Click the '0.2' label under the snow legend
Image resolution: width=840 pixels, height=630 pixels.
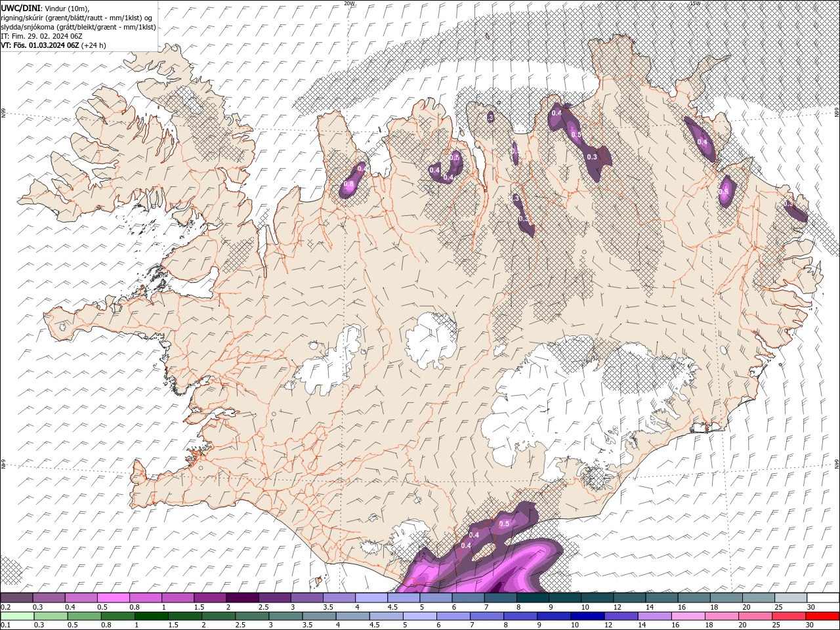[x=6, y=607]
